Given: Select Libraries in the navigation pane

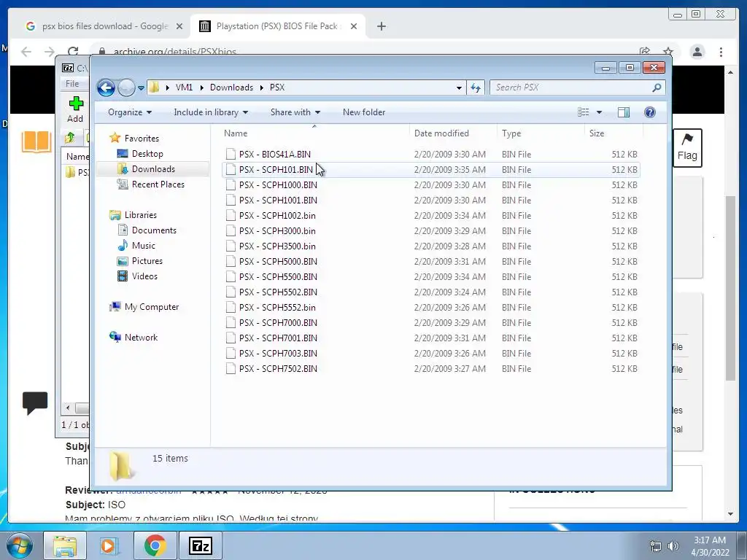Looking at the screenshot, I should coord(140,215).
